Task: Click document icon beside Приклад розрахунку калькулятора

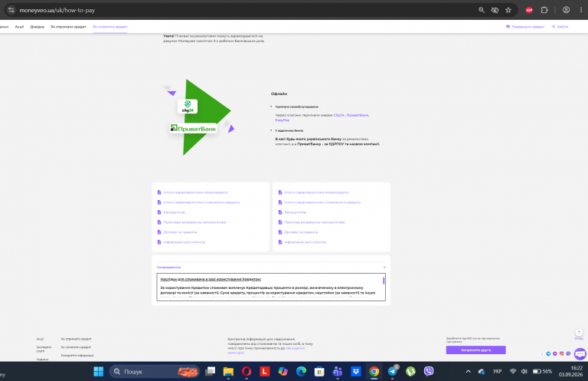Action: click(x=280, y=222)
